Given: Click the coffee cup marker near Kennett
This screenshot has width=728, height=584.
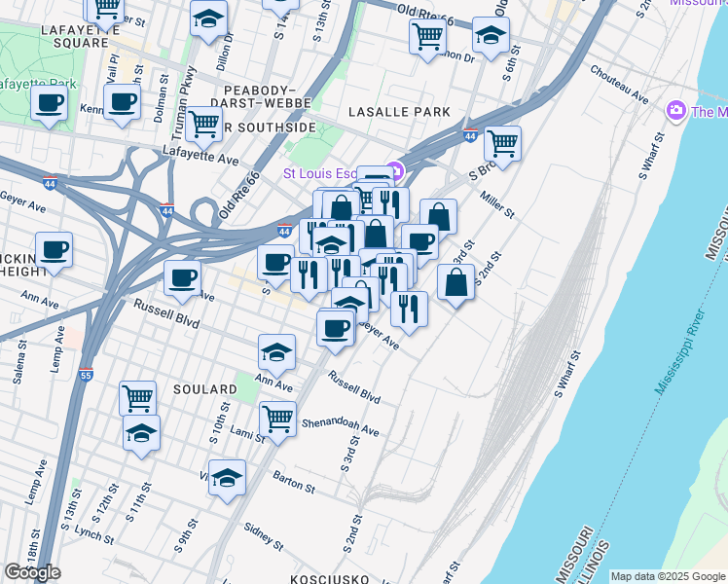Looking at the screenshot, I should coord(122,102).
